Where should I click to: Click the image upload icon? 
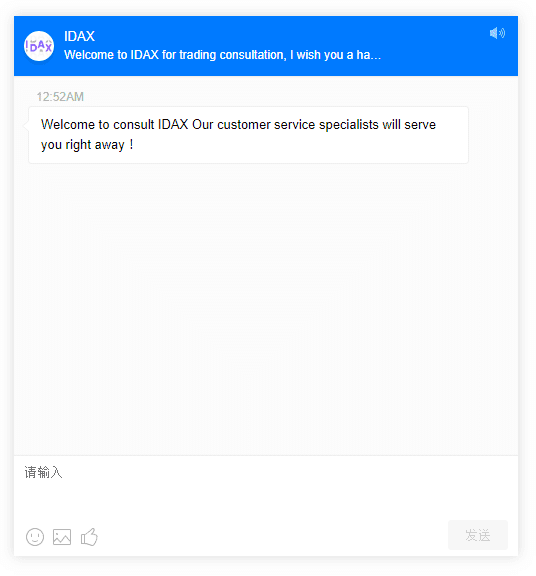pos(62,537)
